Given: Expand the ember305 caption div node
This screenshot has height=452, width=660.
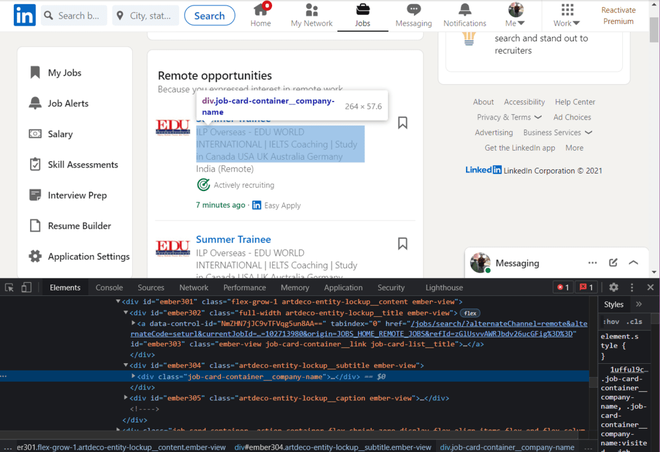Looking at the screenshot, I should [x=126, y=397].
